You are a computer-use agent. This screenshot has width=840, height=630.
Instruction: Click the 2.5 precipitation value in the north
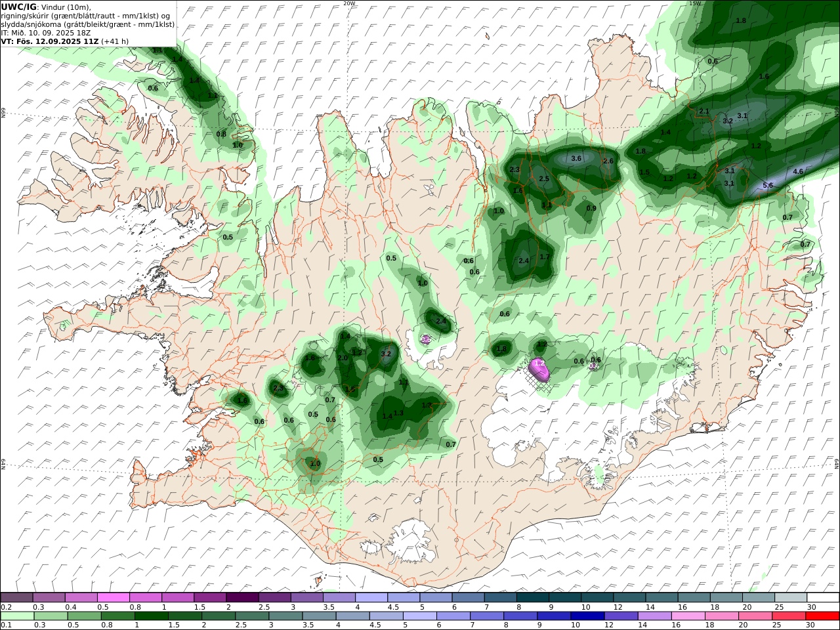click(544, 178)
